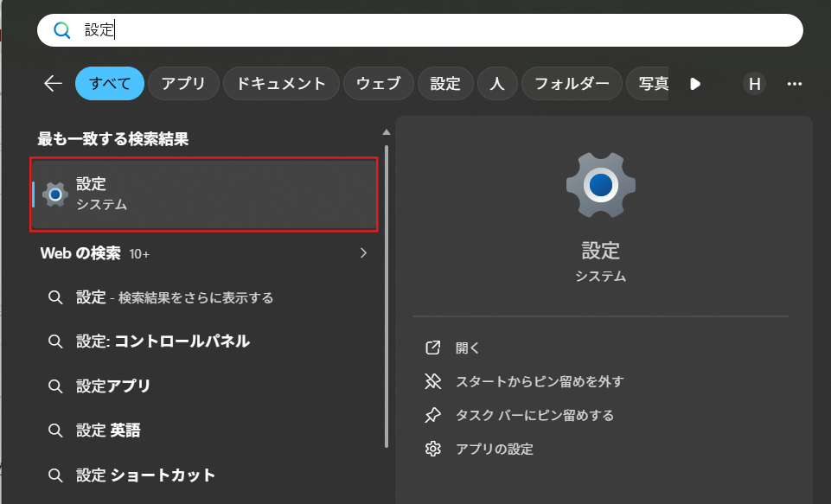Select the highlighted 設定 システム result

pyautogui.click(x=203, y=192)
